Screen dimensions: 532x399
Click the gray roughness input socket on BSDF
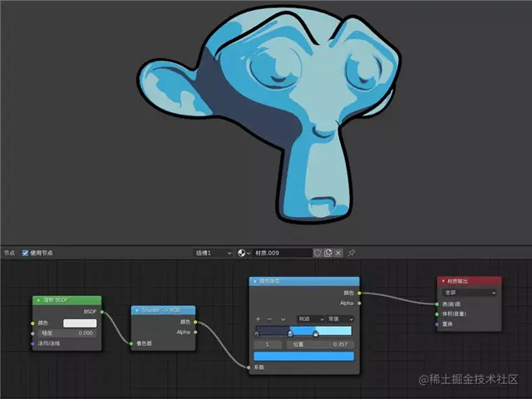click(32, 333)
